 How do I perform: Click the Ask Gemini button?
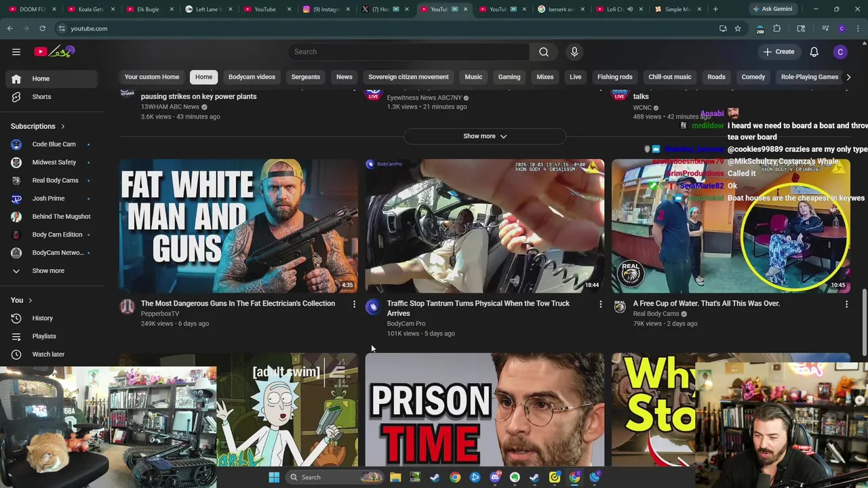772,9
